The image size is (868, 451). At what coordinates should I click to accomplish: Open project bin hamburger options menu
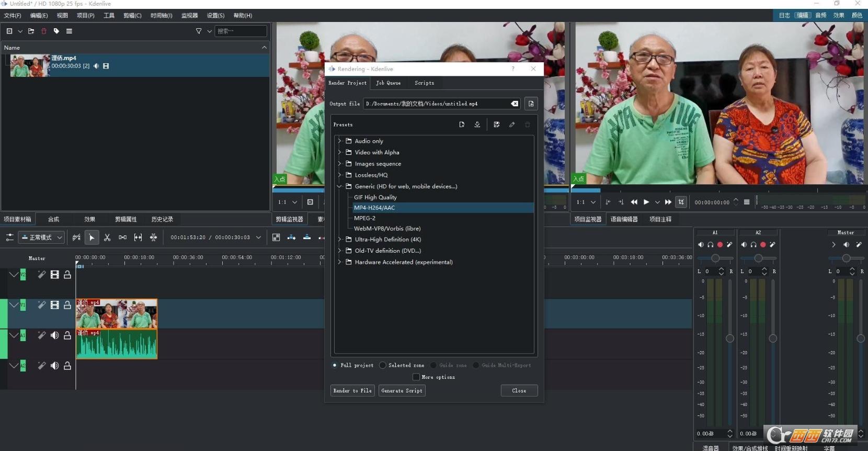(x=69, y=31)
